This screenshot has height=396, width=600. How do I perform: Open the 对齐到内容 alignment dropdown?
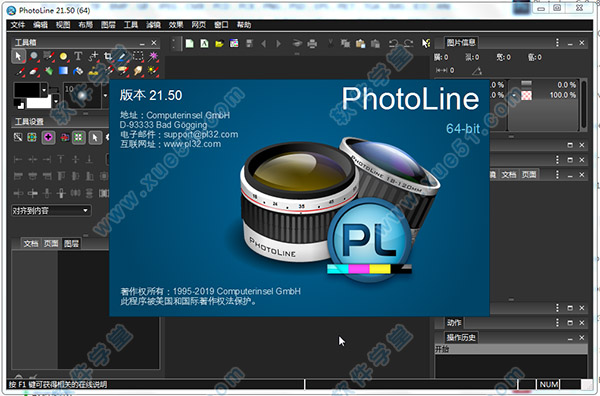pyautogui.click(x=51, y=210)
